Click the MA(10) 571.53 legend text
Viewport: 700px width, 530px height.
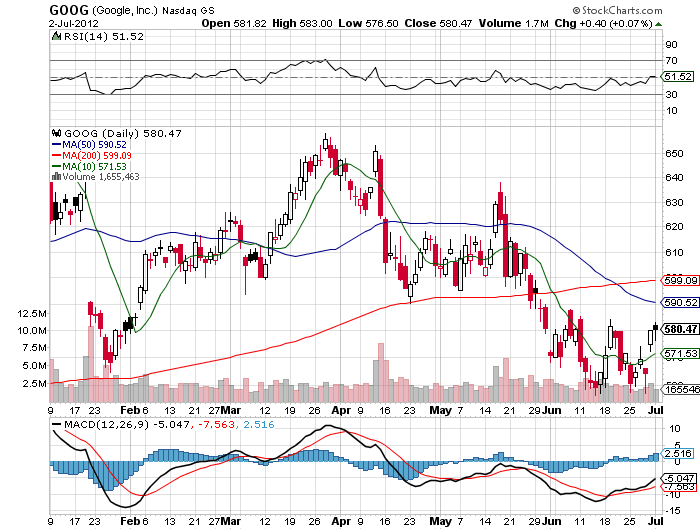click(94, 167)
